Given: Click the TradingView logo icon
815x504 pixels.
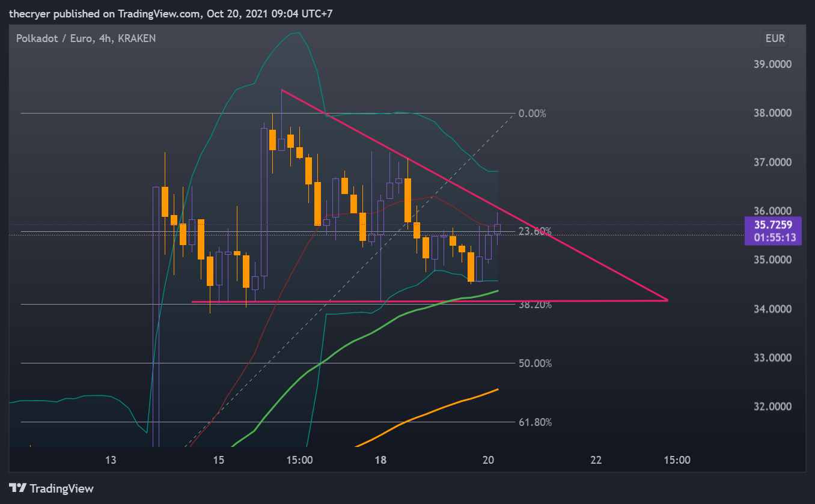Looking at the screenshot, I should [x=17, y=488].
